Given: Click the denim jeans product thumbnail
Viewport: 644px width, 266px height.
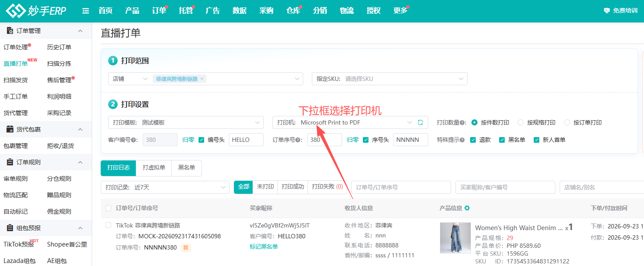Looking at the screenshot, I should [x=455, y=238].
